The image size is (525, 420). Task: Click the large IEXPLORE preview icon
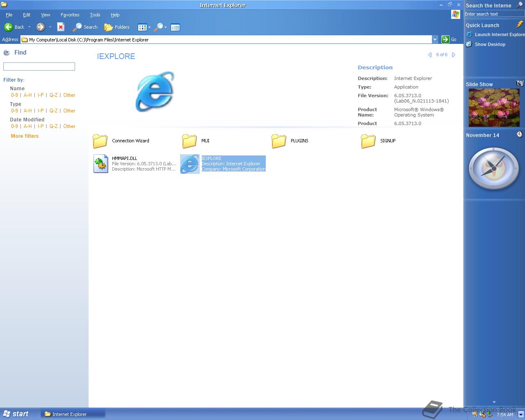(155, 91)
